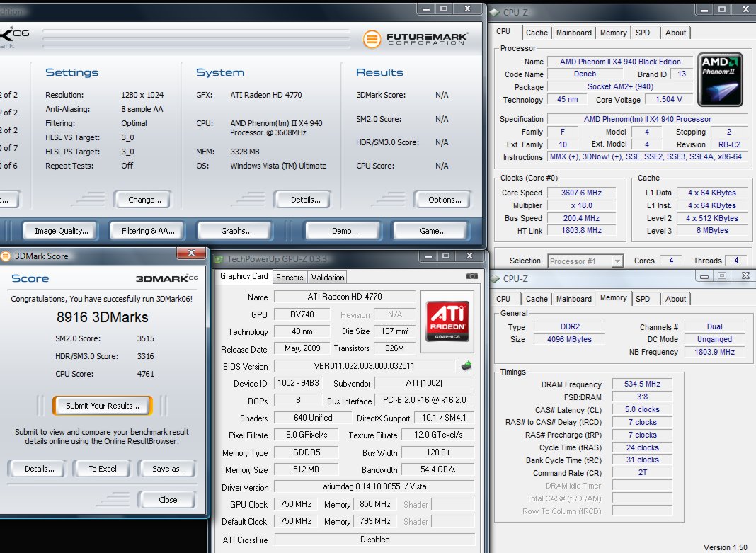Select the Graphics Card tab in GPU-Z

pos(244,276)
